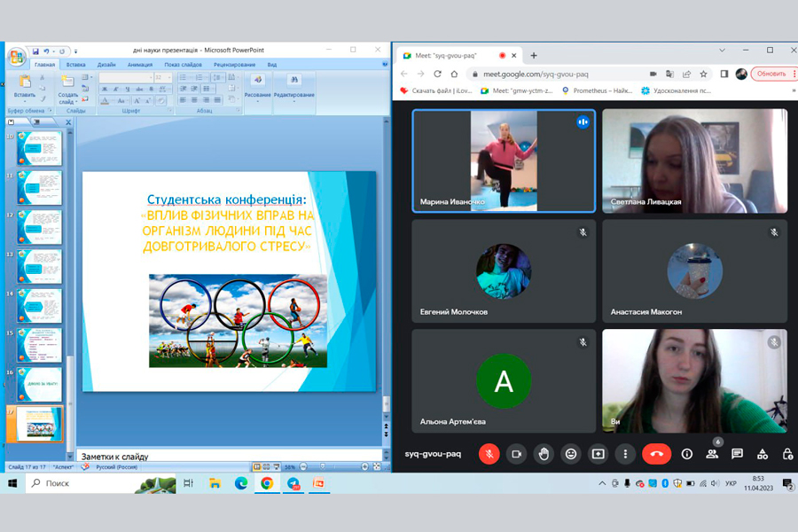Open the Анимация ribbon tab
Image resolution: width=798 pixels, height=532 pixels.
pyautogui.click(x=139, y=65)
